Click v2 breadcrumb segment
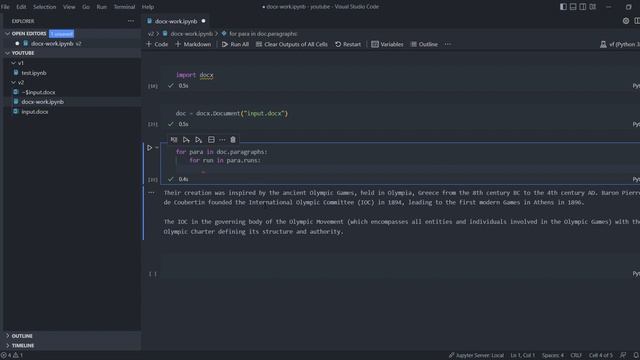 151,34
